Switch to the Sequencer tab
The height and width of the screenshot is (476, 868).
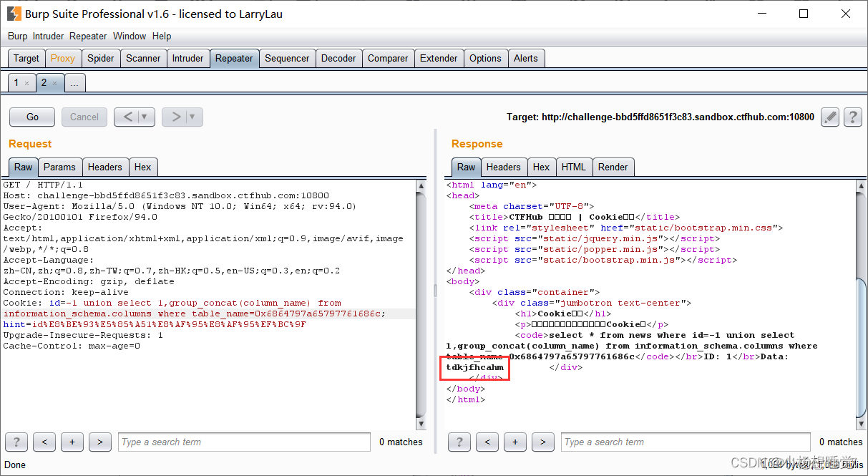(287, 58)
